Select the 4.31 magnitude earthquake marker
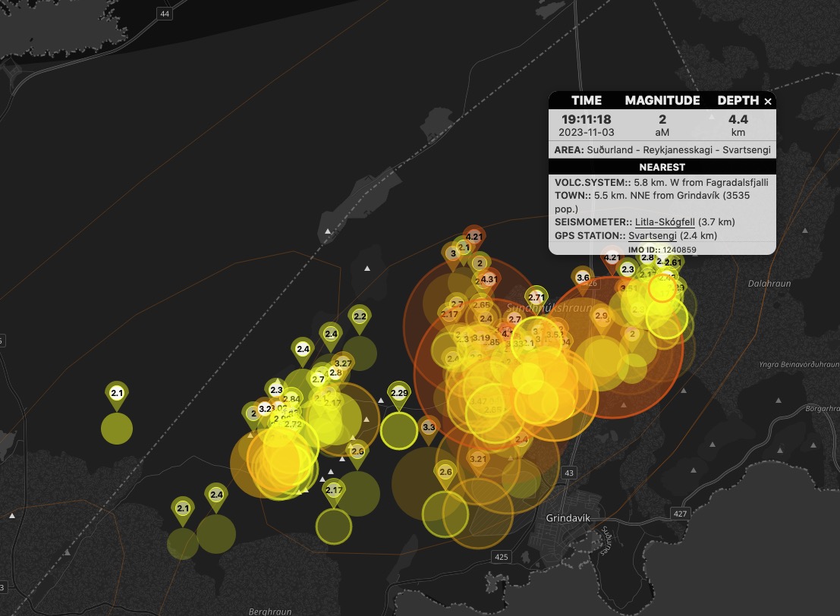Screen dimensions: 840x616 point(489,280)
